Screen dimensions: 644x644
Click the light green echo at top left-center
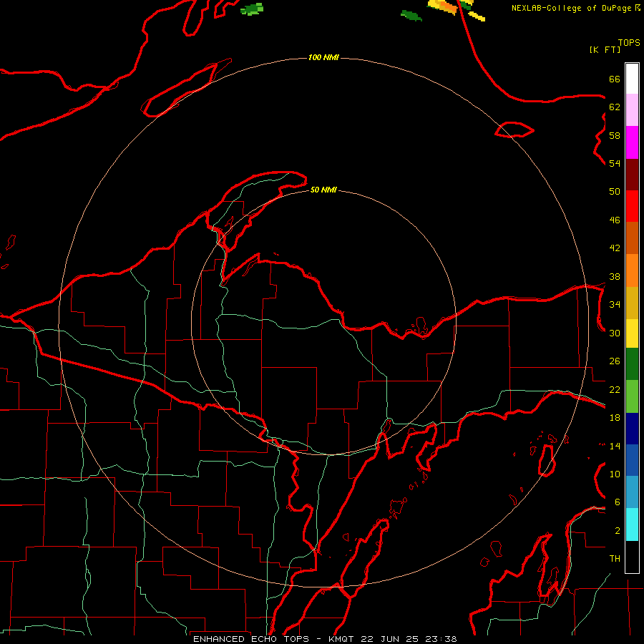click(x=252, y=9)
